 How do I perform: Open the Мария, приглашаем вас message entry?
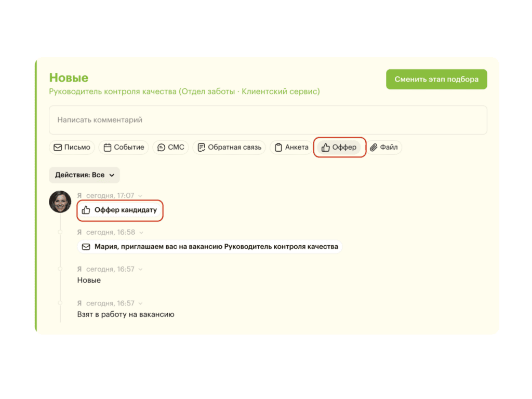click(x=216, y=247)
